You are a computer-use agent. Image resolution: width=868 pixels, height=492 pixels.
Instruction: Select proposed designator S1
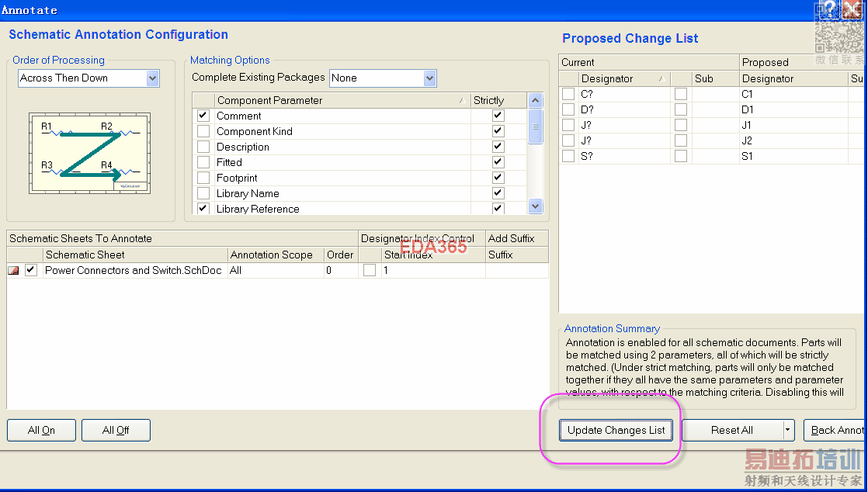[x=748, y=156]
